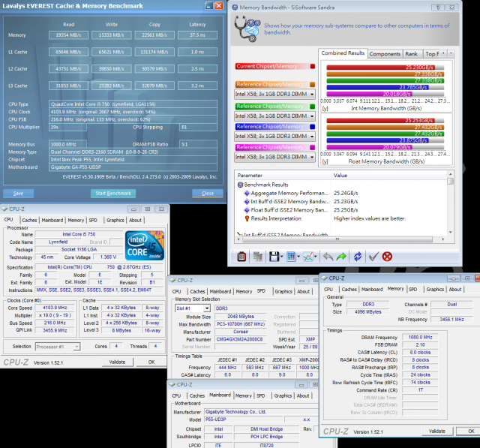Open the chart options icon's dropdown arrow
This screenshot has width=480, height=448.
[298, 257]
